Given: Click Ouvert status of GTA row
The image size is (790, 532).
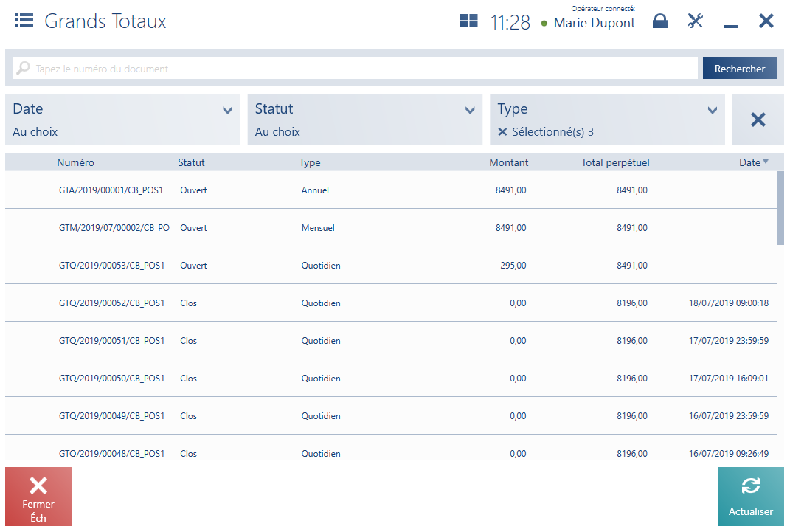Looking at the screenshot, I should click(193, 190).
